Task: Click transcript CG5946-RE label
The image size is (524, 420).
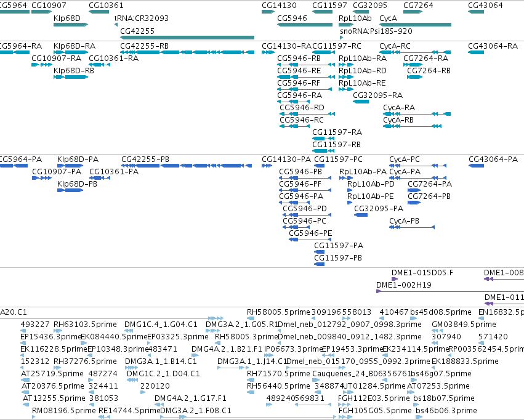Action: click(299, 70)
